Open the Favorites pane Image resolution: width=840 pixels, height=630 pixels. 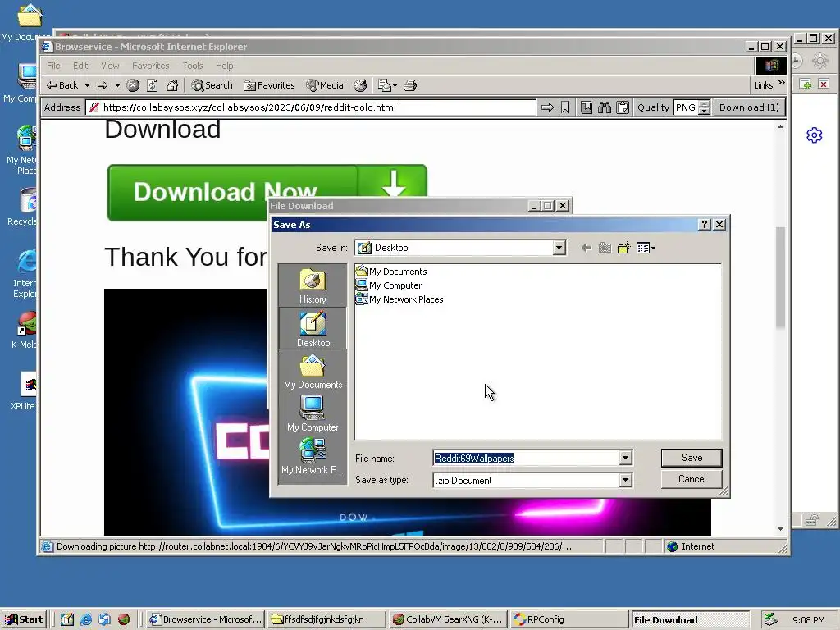pos(269,85)
